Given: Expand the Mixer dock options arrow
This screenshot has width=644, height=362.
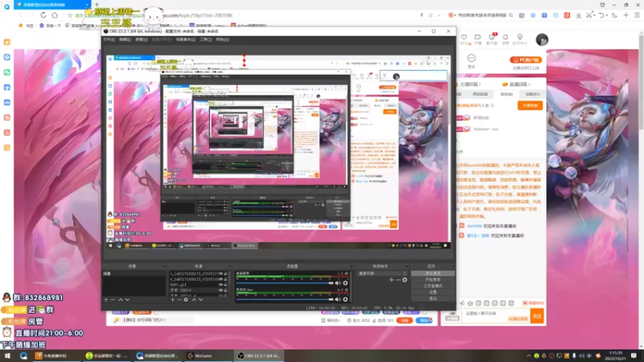Looking at the screenshot, I should (x=351, y=266).
